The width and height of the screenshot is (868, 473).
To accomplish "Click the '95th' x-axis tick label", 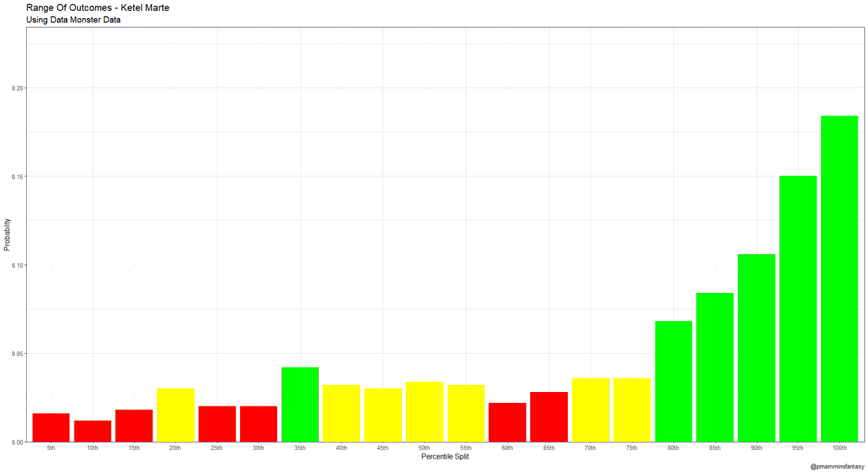I will (798, 448).
